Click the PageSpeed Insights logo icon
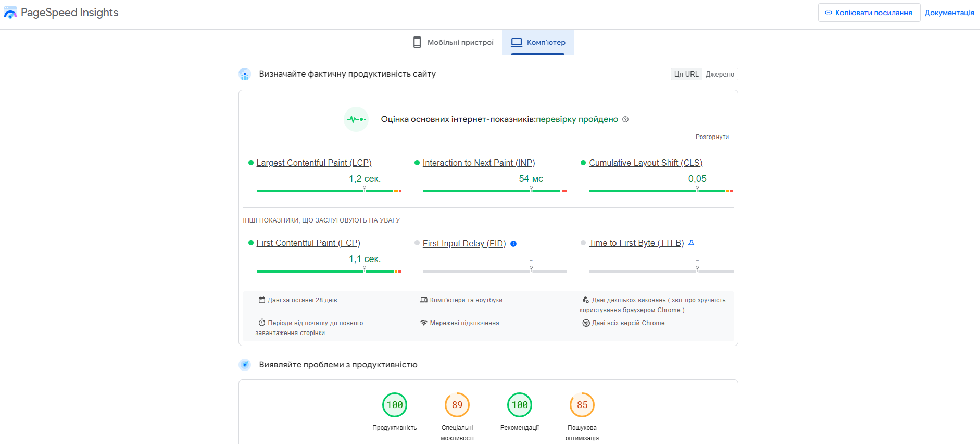The height and width of the screenshot is (444, 980). coord(10,13)
